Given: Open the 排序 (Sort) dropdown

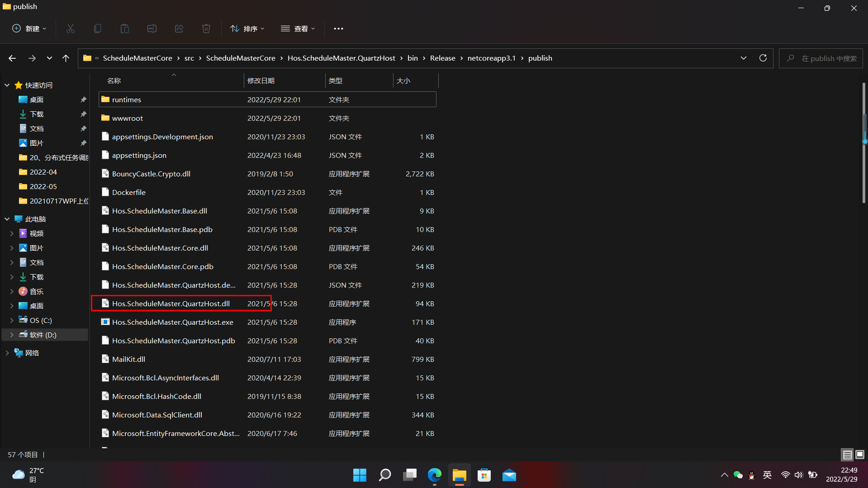Looking at the screenshot, I should click(x=247, y=28).
